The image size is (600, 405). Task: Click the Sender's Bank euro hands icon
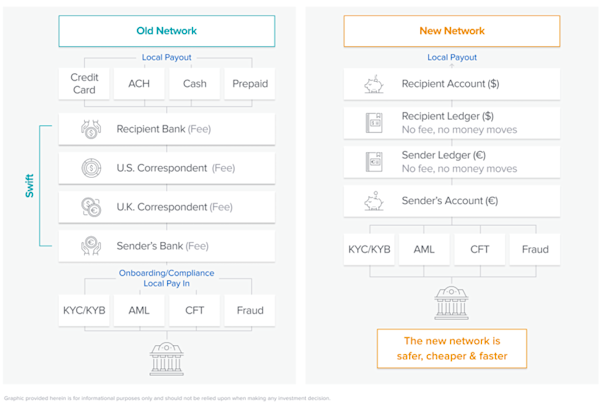coord(91,246)
